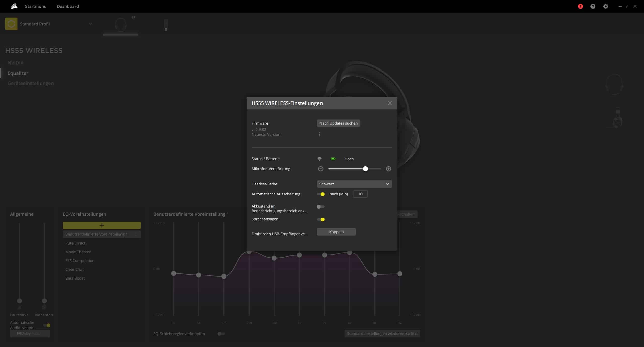The image size is (644, 347).
Task: Open Headset-Farbe Schwarz dropdown
Action: click(x=354, y=184)
